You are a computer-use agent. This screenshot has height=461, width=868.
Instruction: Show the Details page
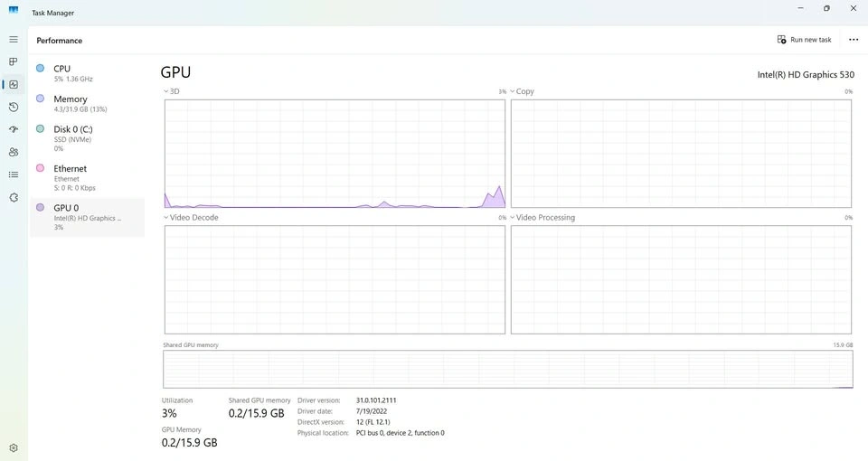pyautogui.click(x=14, y=174)
